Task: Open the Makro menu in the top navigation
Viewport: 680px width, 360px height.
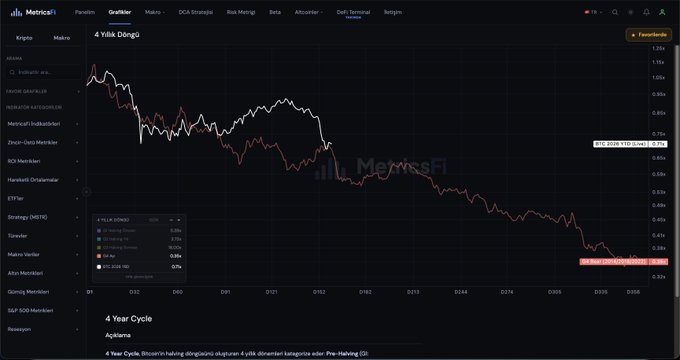Action: (x=155, y=12)
